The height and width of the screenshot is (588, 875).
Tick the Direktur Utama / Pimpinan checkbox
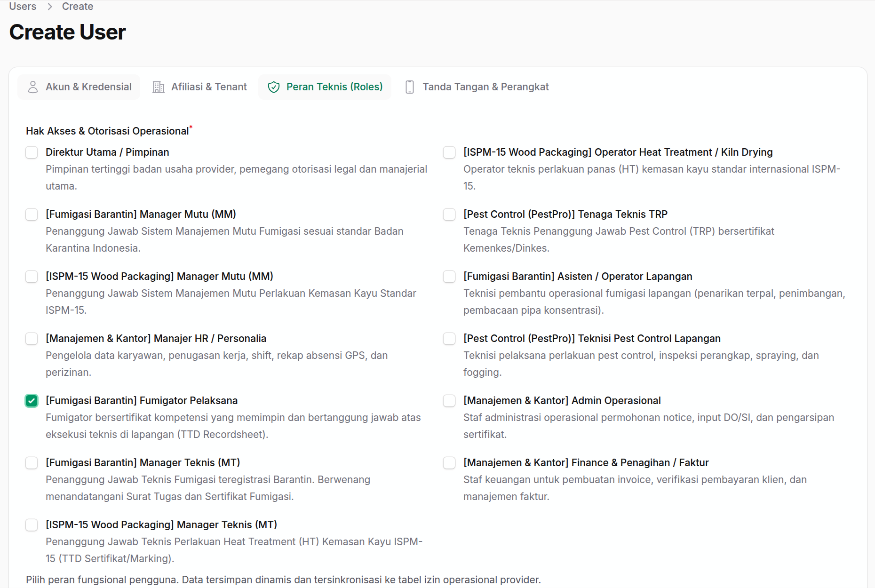point(32,152)
